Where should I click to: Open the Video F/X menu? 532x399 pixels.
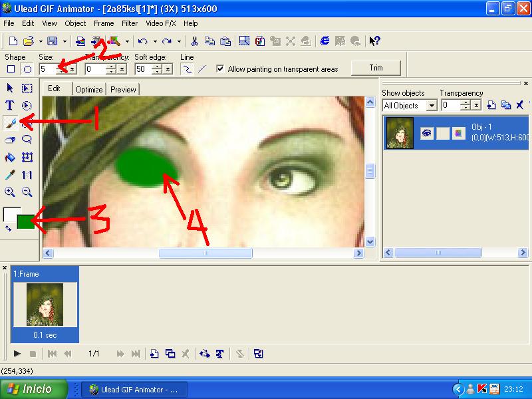click(161, 23)
